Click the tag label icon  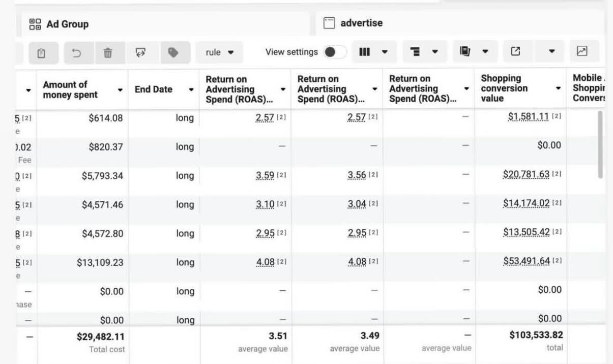click(x=173, y=52)
